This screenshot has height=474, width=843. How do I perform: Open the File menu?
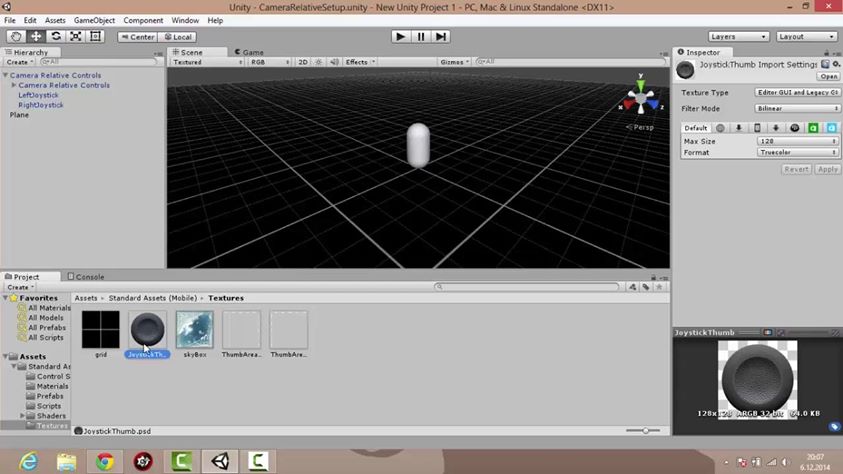click(x=10, y=20)
